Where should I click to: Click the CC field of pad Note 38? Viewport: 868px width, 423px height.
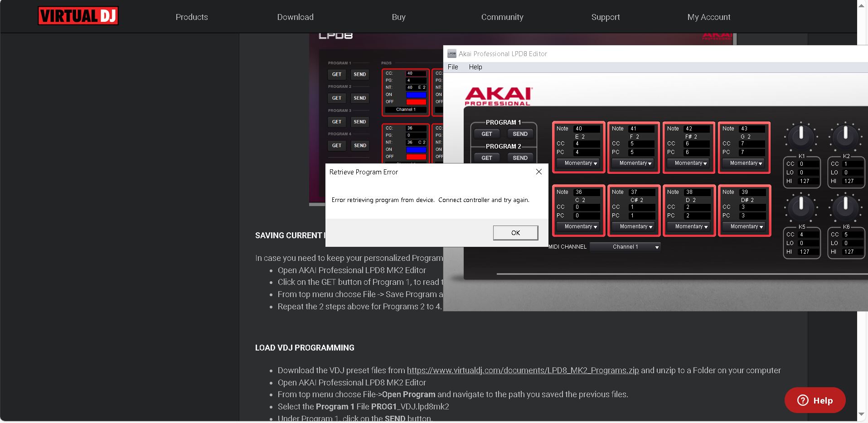[697, 207]
